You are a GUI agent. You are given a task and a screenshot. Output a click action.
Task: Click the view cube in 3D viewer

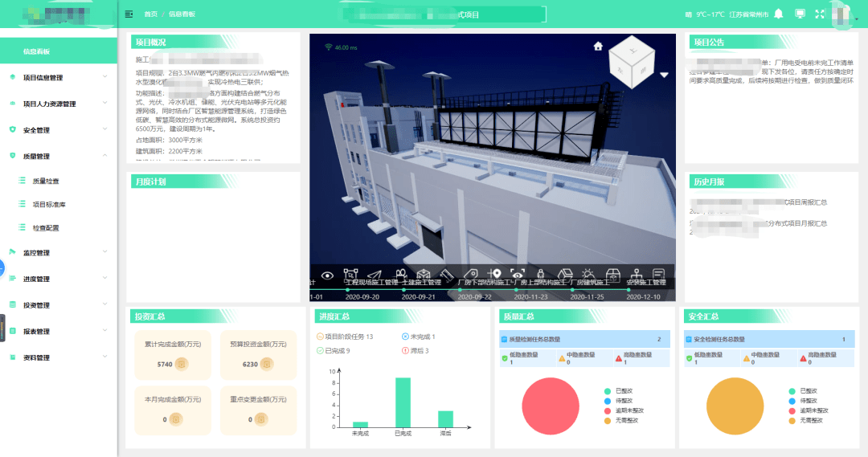point(632,62)
